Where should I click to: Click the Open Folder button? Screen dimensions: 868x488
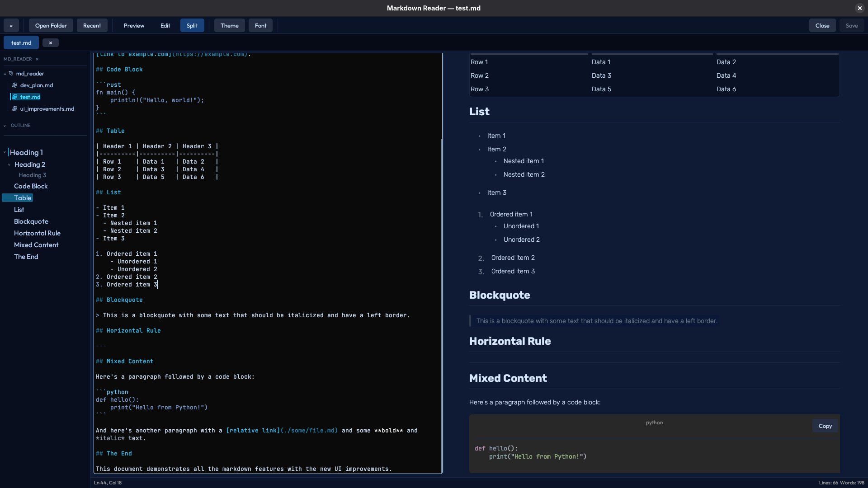[x=51, y=25]
